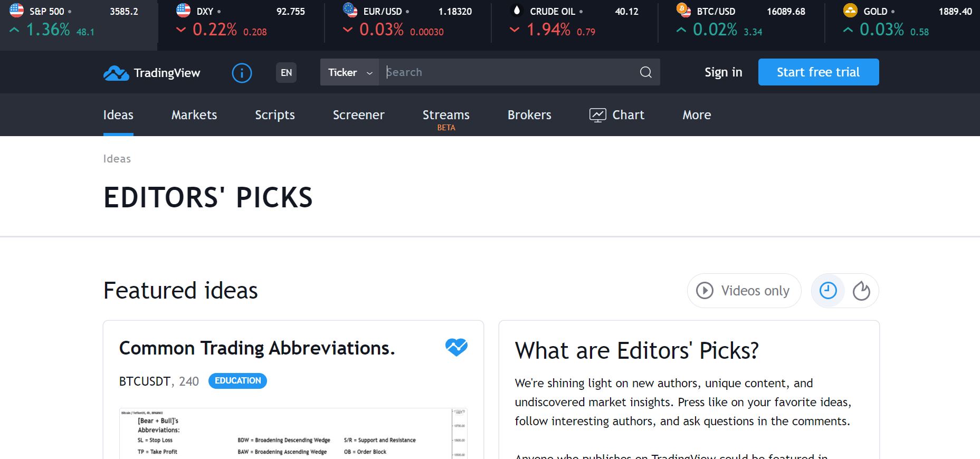Viewport: 980px width, 459px height.
Task: Open DXY ticker flag icon
Action: coord(183,10)
